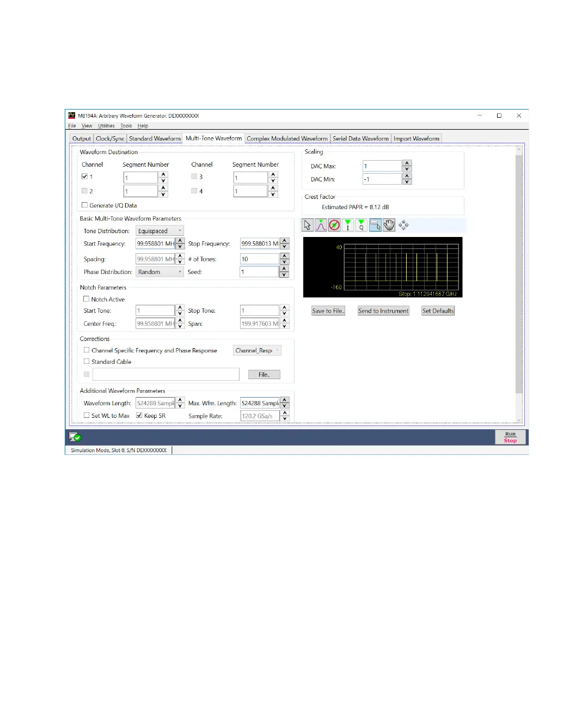Switch to the Clock/Sync tab
The height and width of the screenshot is (706, 588).
[x=110, y=138]
